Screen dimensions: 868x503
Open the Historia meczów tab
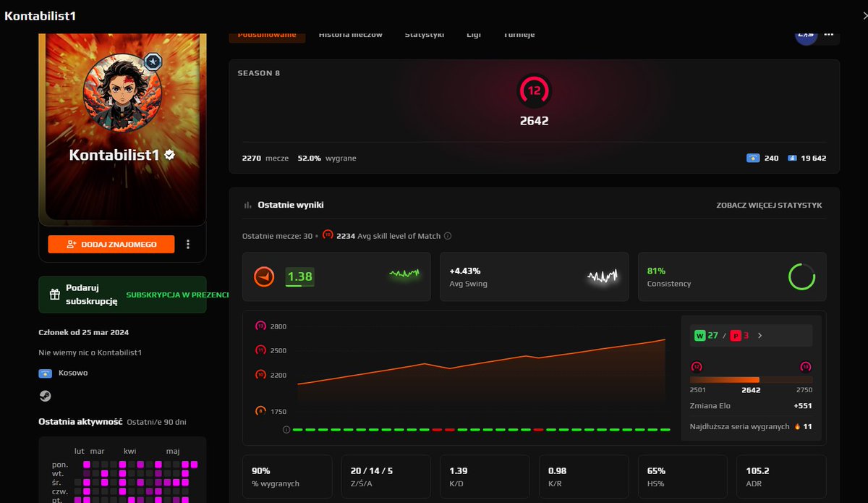(350, 34)
